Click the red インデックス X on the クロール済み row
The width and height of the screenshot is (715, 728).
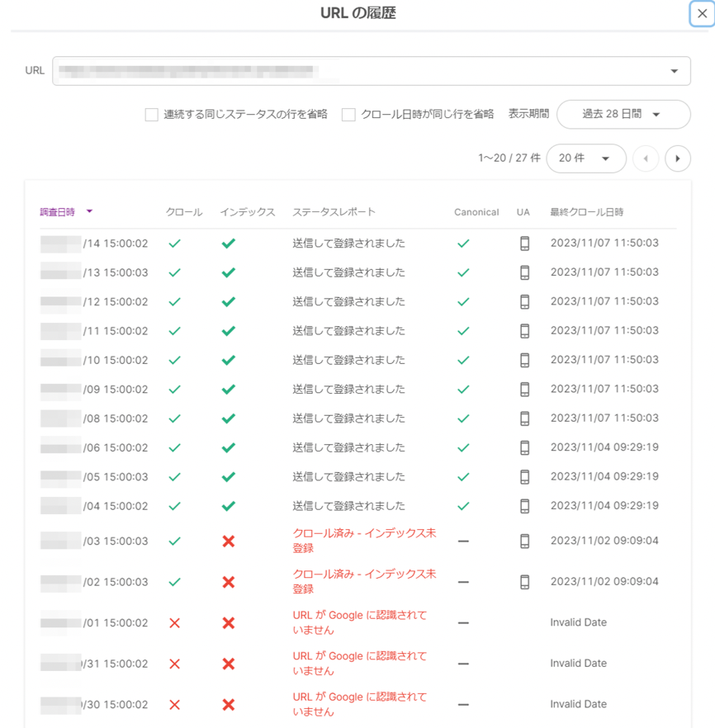[x=228, y=541]
